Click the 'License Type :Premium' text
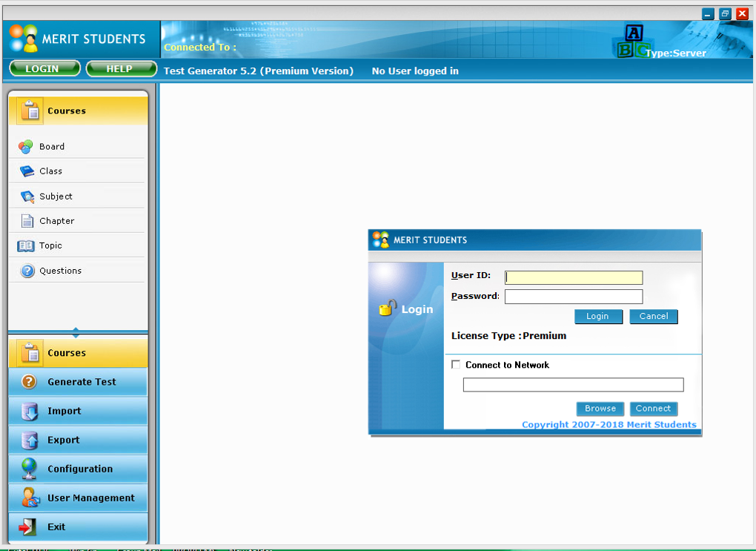 (x=508, y=336)
